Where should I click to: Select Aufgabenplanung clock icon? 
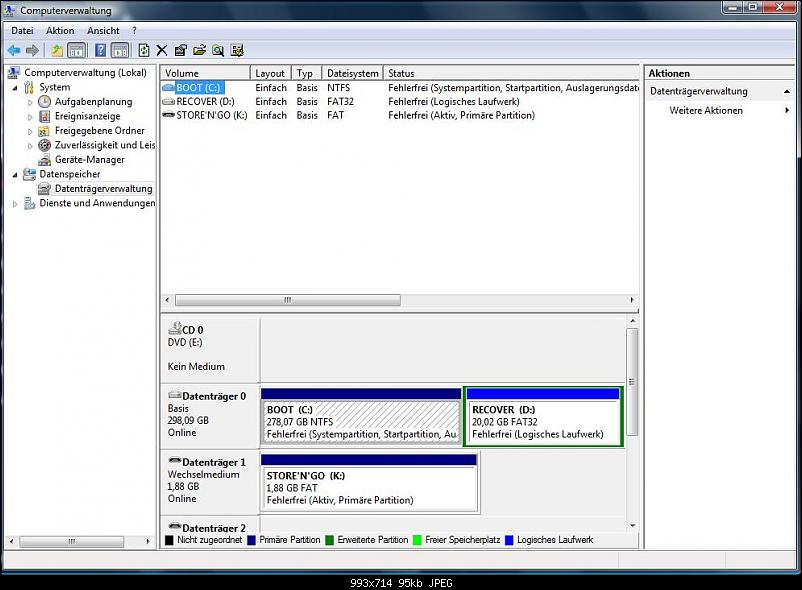[44, 102]
